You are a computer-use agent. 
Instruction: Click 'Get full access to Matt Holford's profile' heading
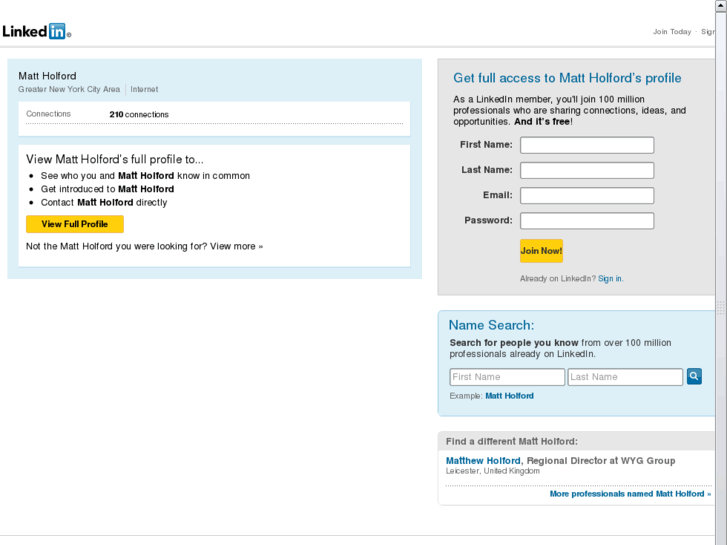[x=567, y=78]
